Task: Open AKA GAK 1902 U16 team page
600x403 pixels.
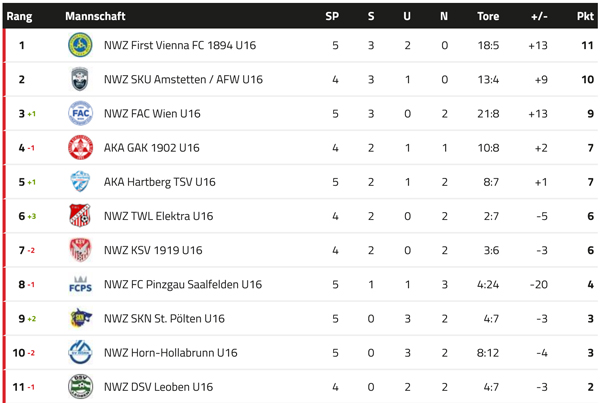Action: pos(151,148)
